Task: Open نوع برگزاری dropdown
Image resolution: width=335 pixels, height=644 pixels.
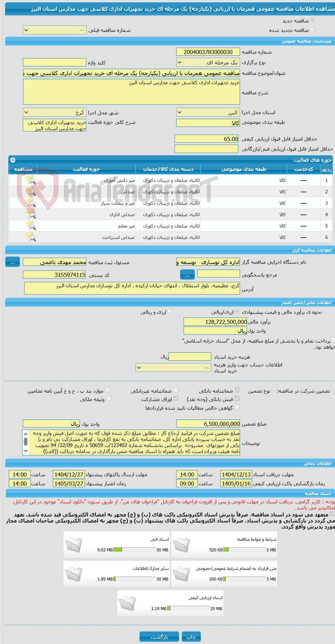Action: 208,62
